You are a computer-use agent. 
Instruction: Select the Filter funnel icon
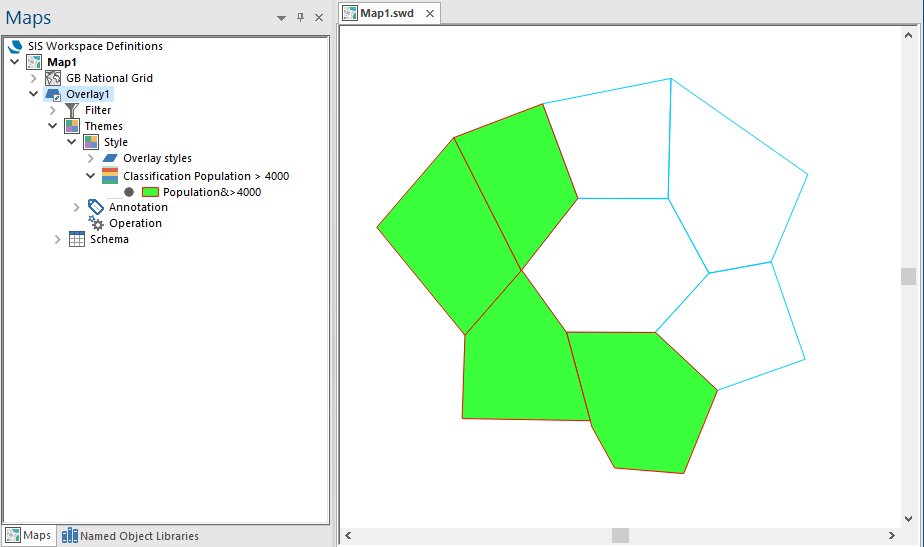pyautogui.click(x=71, y=110)
